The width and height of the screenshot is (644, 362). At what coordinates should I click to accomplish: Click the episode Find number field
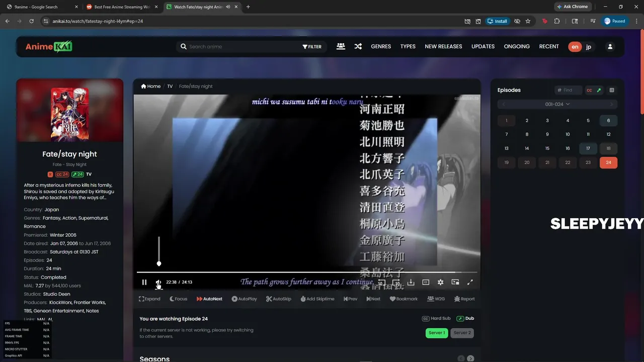tap(569, 90)
